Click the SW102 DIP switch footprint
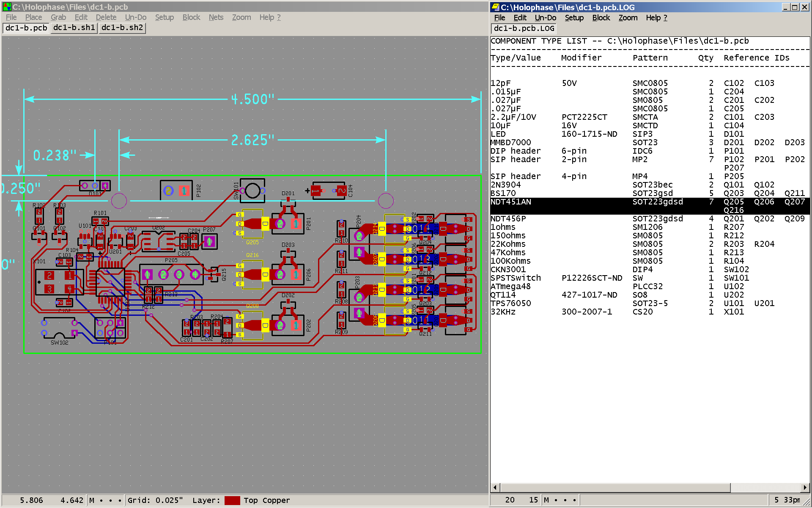Image resolution: width=812 pixels, height=508 pixels. [x=59, y=329]
